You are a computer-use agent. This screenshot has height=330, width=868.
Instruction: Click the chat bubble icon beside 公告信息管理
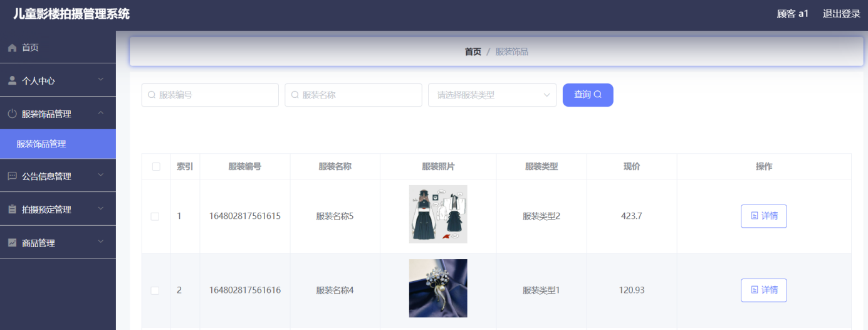[12, 176]
